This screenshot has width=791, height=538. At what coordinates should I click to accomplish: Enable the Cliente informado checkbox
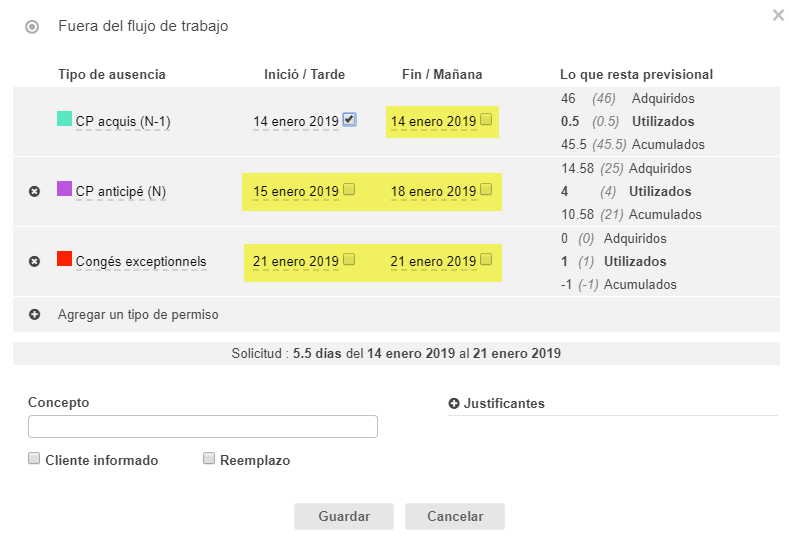[x=34, y=459]
